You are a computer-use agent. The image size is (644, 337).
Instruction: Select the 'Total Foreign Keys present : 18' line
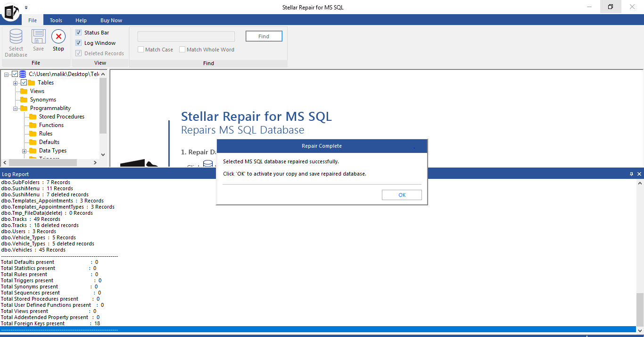50,323
